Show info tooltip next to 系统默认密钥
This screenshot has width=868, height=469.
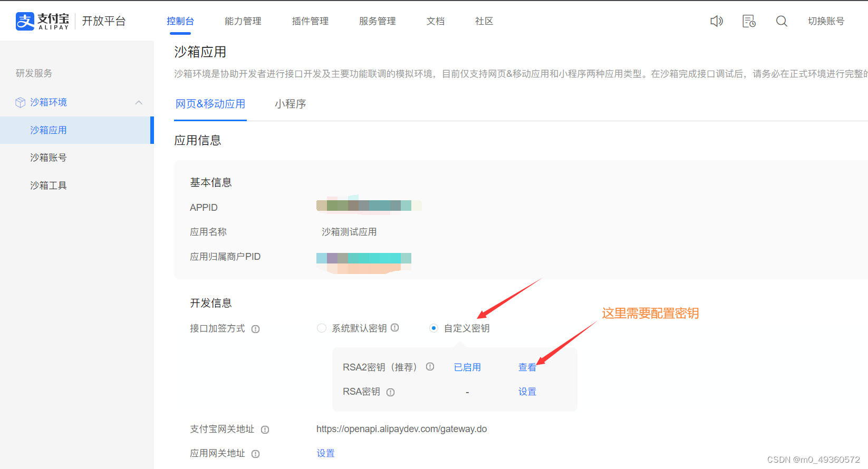(x=394, y=327)
